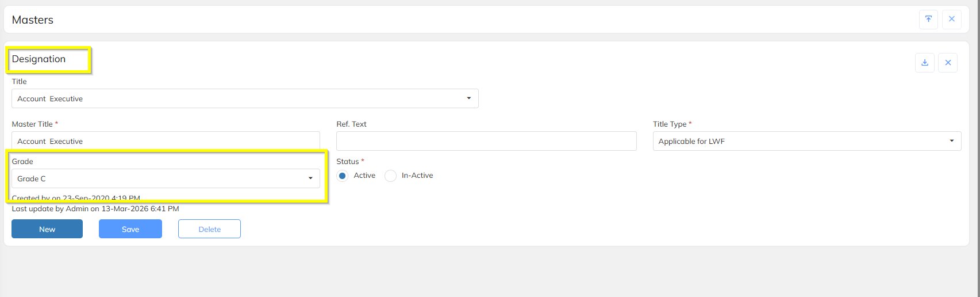Select the In-Active status radio button
This screenshot has width=980, height=297.
coord(391,176)
